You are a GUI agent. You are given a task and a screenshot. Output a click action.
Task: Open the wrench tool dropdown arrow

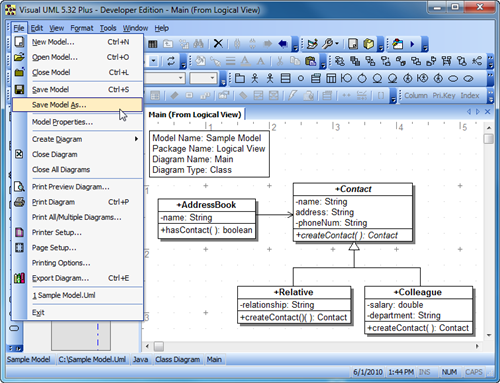click(x=337, y=44)
